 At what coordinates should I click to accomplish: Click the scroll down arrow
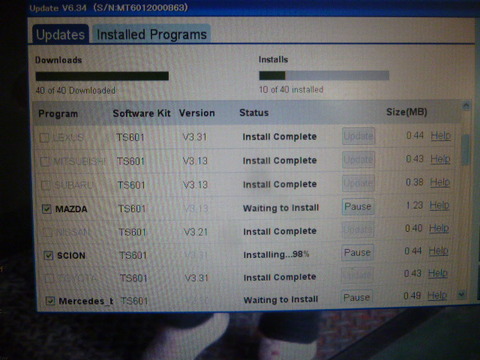[462, 294]
